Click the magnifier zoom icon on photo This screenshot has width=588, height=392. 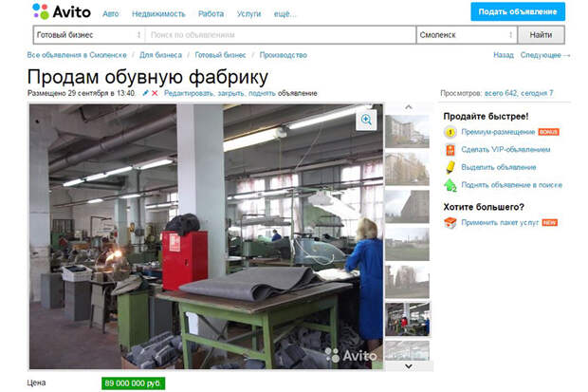[x=367, y=120]
